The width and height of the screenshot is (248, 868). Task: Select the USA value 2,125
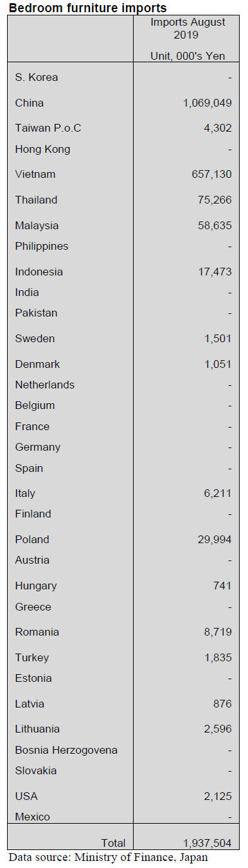point(219,797)
